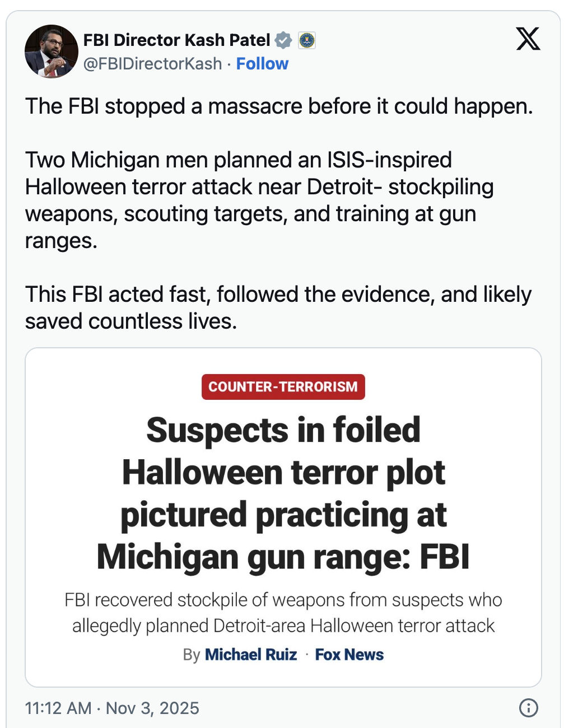Viewport: 578px width, 728px height.
Task: Click the info circle icon
Action: (528, 708)
